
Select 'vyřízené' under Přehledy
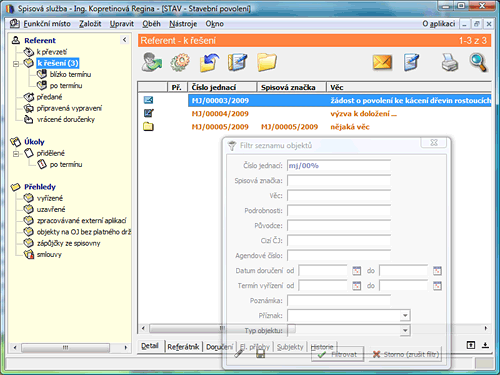click(x=50, y=198)
